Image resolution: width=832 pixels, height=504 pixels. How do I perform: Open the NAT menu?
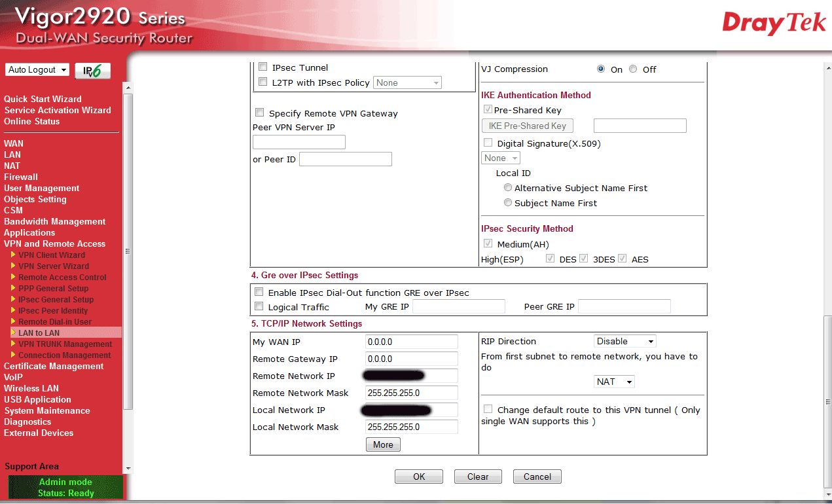12,166
